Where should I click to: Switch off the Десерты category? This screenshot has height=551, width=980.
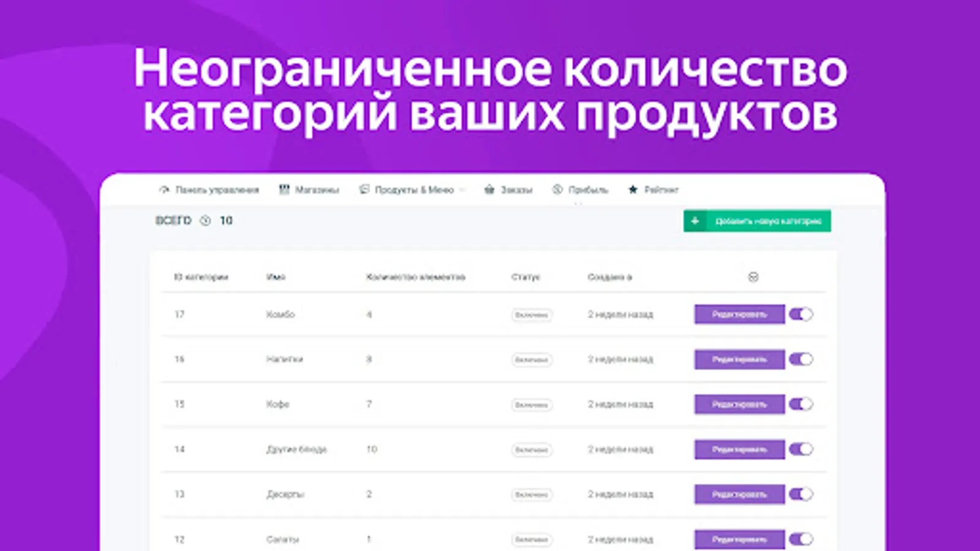coord(801,494)
